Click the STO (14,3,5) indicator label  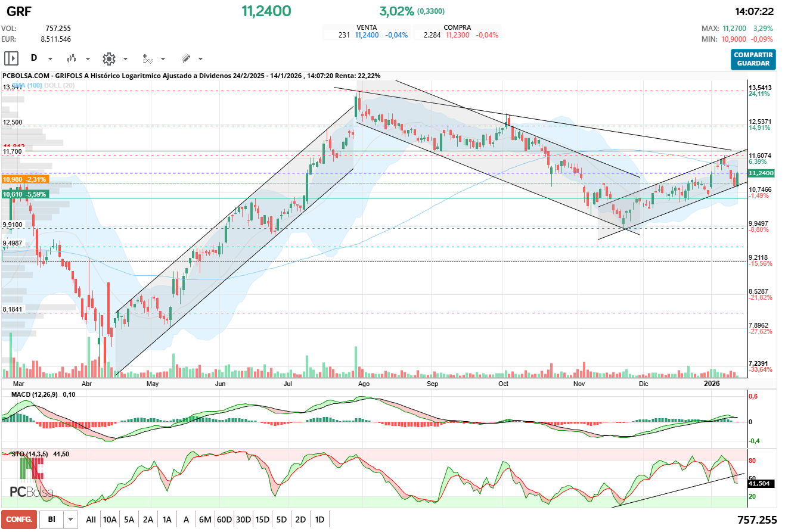pyautogui.click(x=30, y=454)
